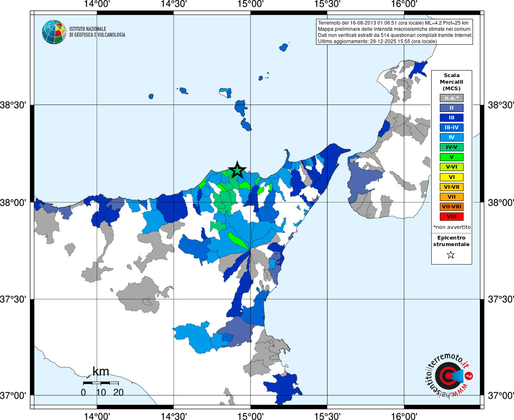Viewport: 514px width, 420px height.
Task: Click the white star symbol in the legend
Action: [451, 255]
